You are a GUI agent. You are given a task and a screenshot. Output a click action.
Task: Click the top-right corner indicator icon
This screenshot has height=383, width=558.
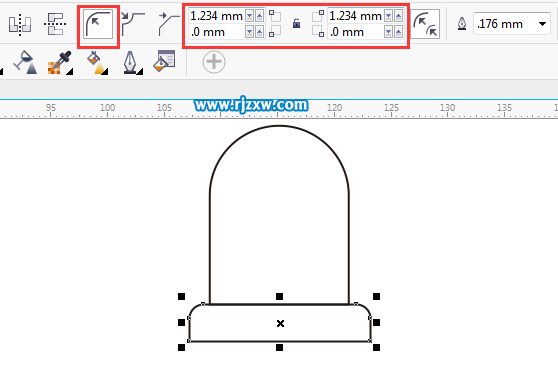(318, 16)
